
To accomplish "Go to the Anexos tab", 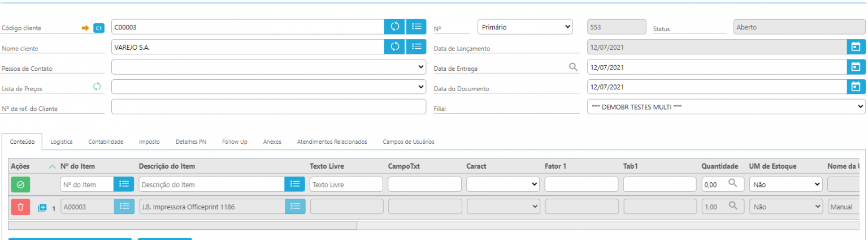I will [x=272, y=142].
